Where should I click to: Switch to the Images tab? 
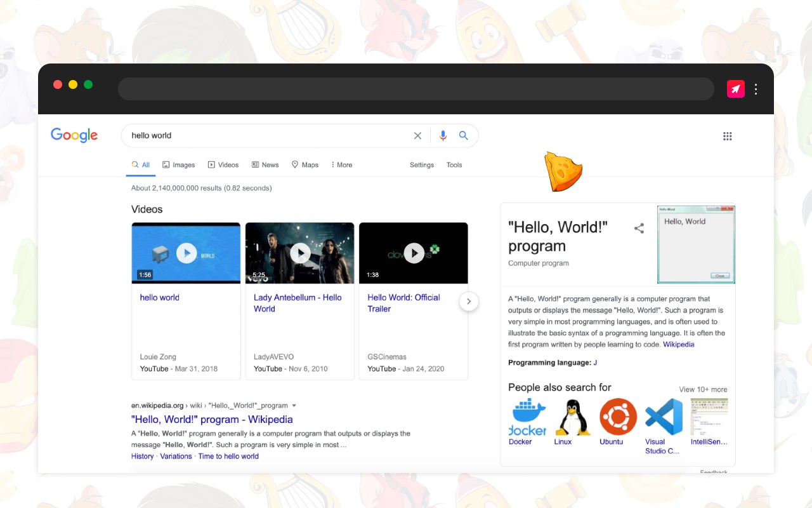click(x=179, y=164)
